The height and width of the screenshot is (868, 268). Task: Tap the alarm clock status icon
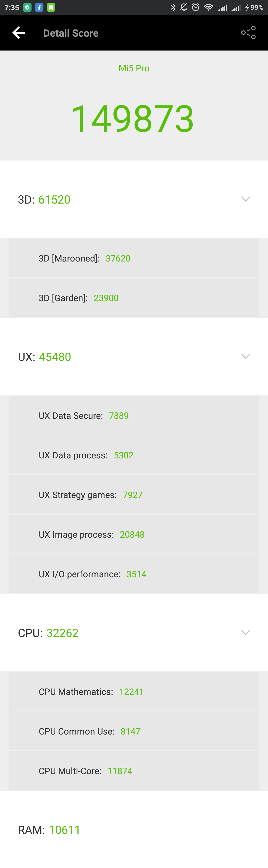pos(196,7)
